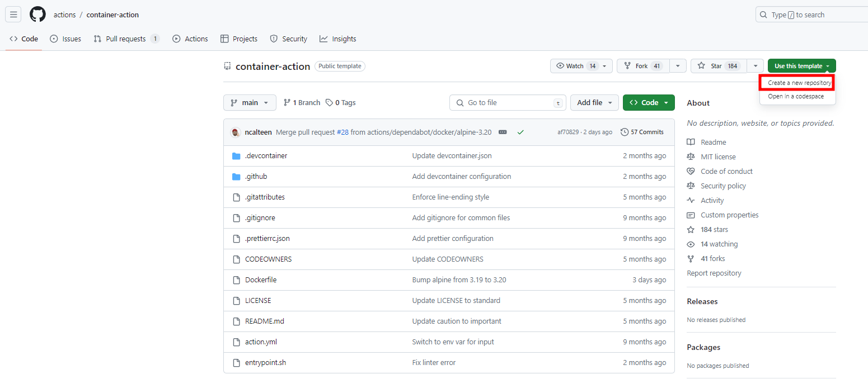Open the .gitignore file
The image size is (868, 379).
pos(260,218)
